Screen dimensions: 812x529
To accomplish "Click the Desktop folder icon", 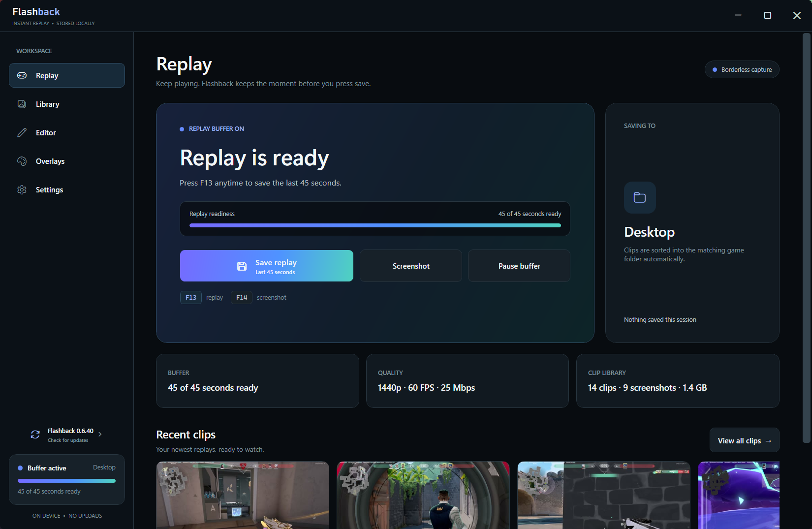I will click(640, 197).
